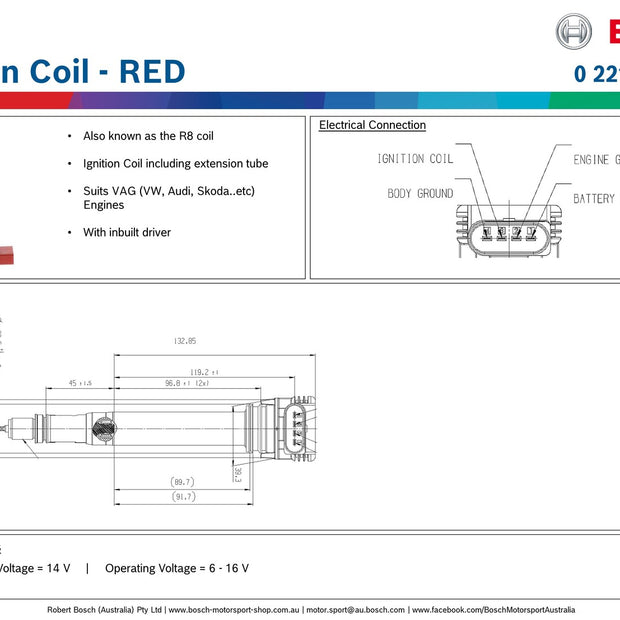Click the 'Suits VAG (VW, Audi, Skoda..etc)' line

click(x=169, y=191)
